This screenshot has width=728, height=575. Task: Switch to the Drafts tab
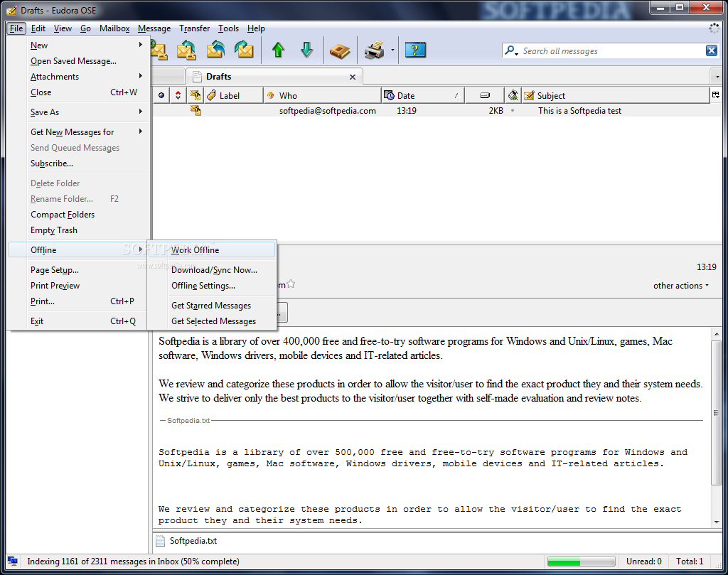[274, 77]
